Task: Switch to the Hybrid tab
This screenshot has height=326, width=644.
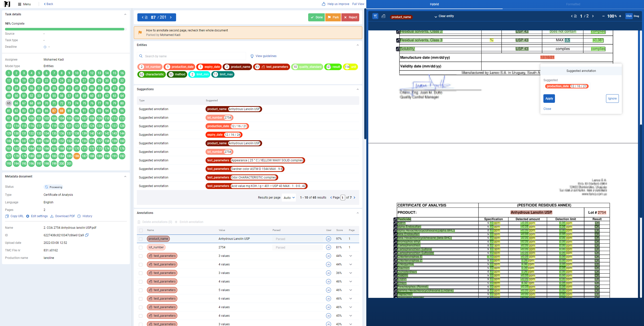Action: coord(434,4)
